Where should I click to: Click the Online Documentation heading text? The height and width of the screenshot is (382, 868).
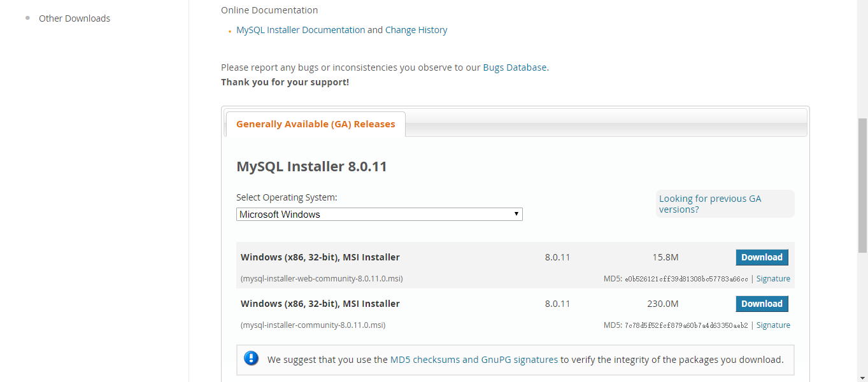(x=269, y=10)
